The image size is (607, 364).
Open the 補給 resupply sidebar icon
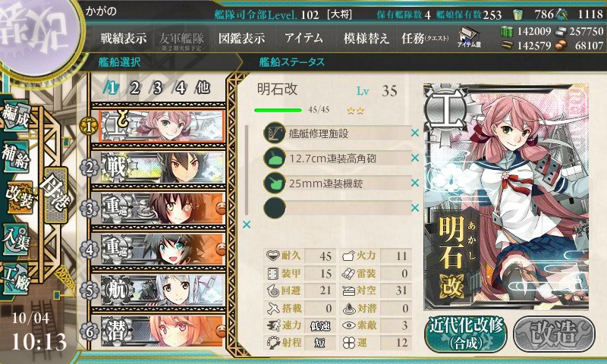pyautogui.click(x=16, y=157)
